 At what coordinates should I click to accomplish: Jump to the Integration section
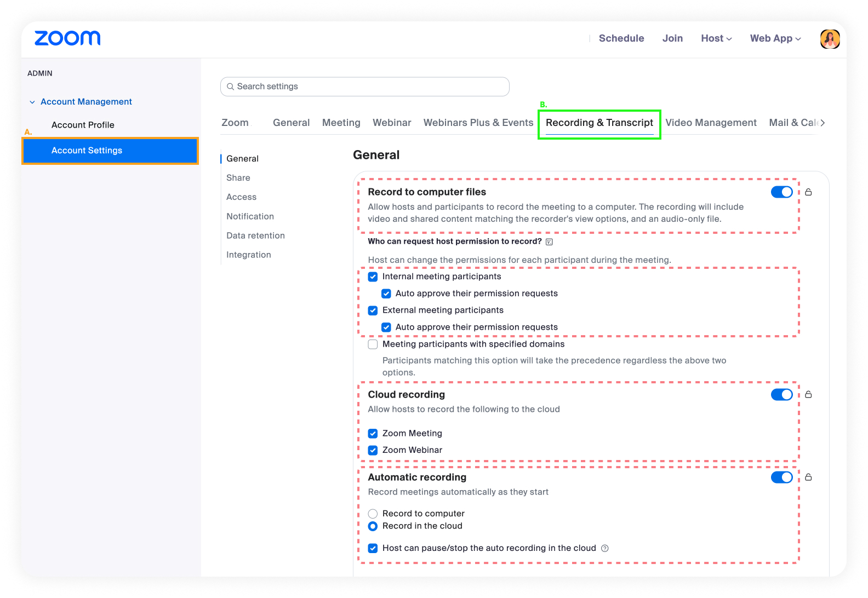pyautogui.click(x=249, y=255)
